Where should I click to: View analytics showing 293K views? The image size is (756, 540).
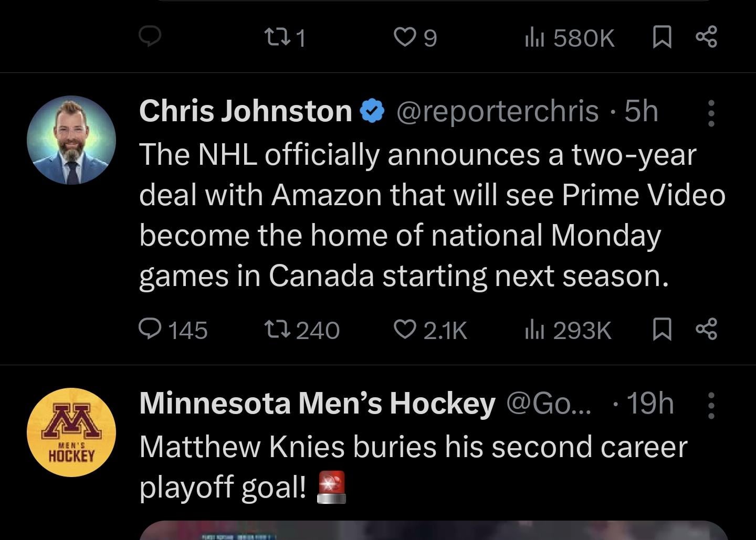pyautogui.click(x=568, y=330)
